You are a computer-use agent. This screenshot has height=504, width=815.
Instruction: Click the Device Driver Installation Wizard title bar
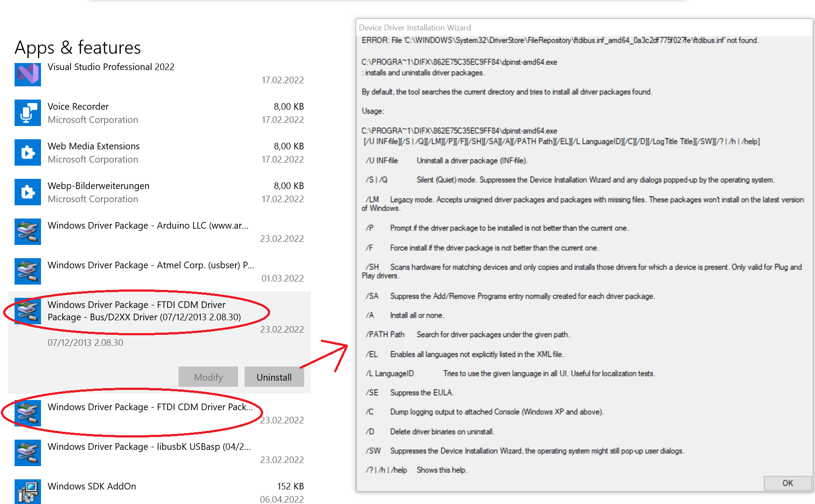pyautogui.click(x=584, y=27)
